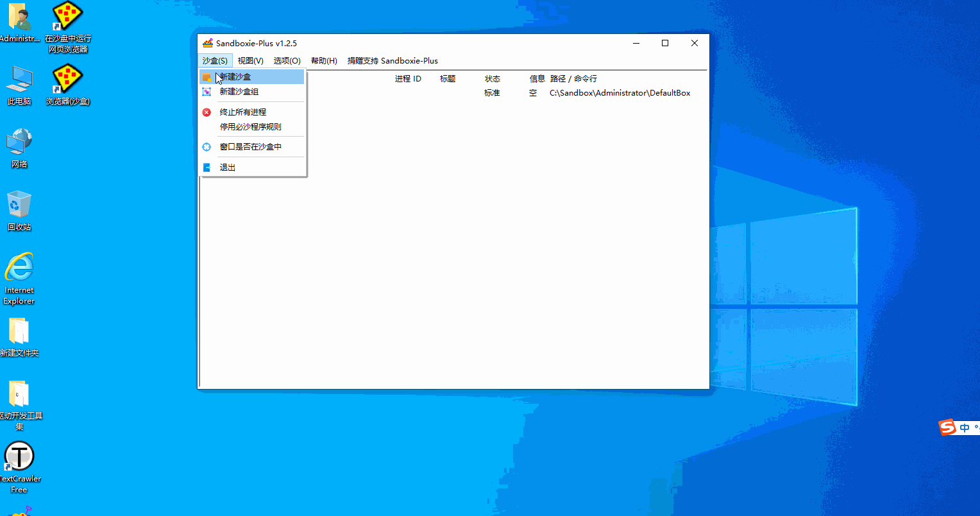Image resolution: width=980 pixels, height=516 pixels.
Task: Select the 此电脑 desktop icon
Action: pyautogui.click(x=19, y=85)
